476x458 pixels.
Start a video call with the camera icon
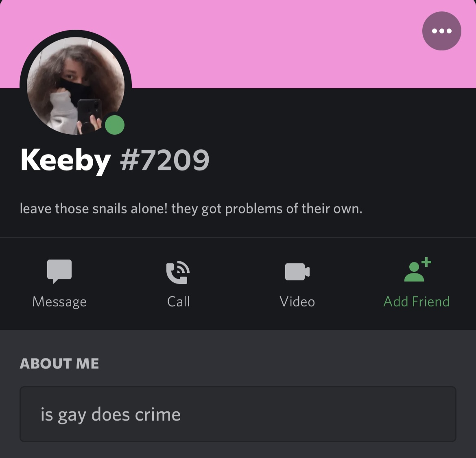coord(297,272)
